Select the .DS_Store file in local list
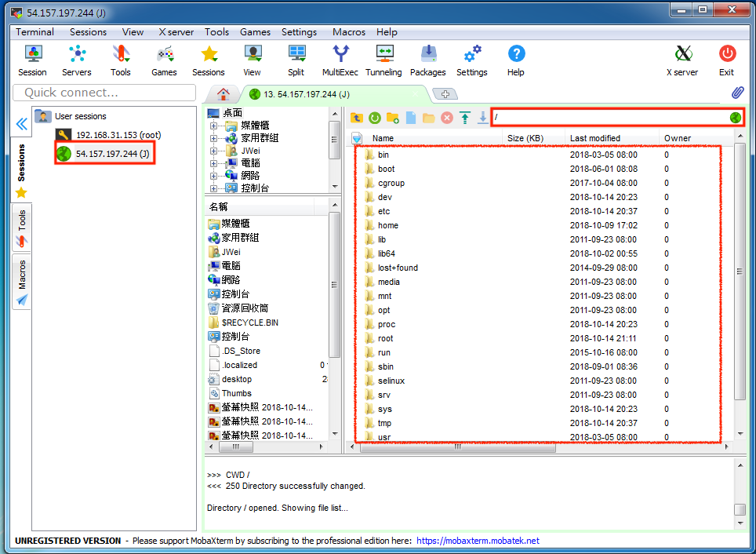756x554 pixels. pyautogui.click(x=234, y=351)
